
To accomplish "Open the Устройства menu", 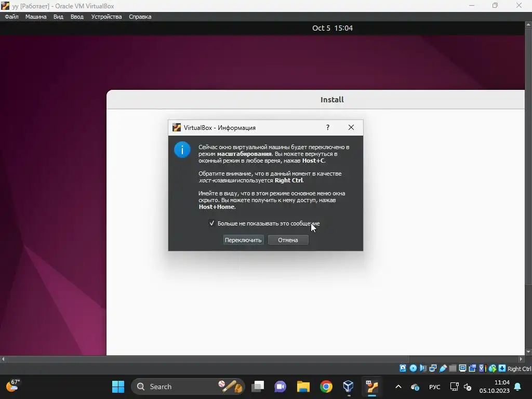I will pos(106,17).
